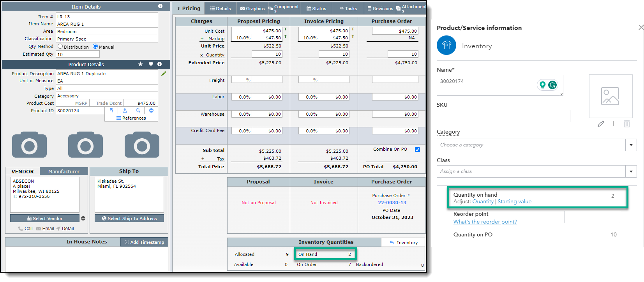Click the Email envelope icon under vendor
The height and width of the screenshot is (282, 644).
coord(39,229)
